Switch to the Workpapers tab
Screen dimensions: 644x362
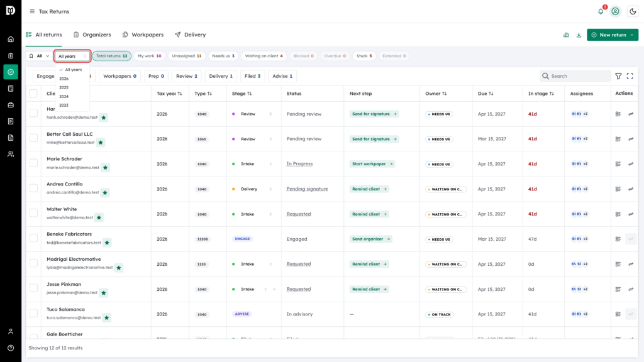(143, 35)
